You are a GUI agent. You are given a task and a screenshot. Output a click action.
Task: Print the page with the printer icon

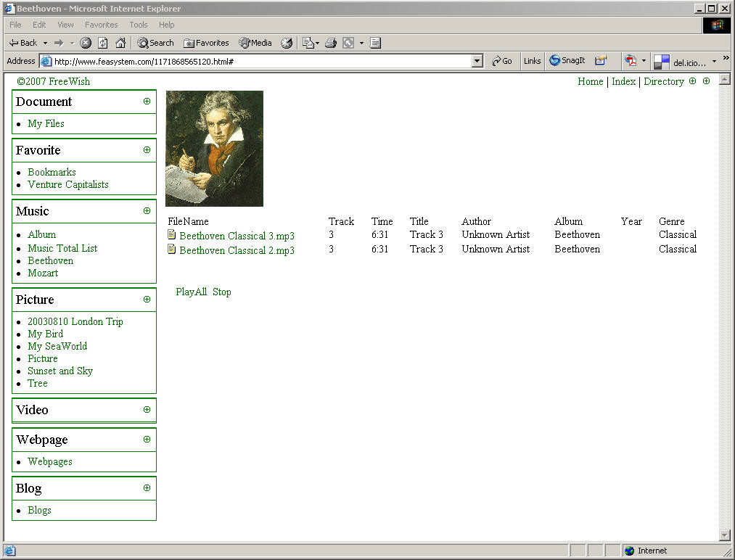coord(330,43)
